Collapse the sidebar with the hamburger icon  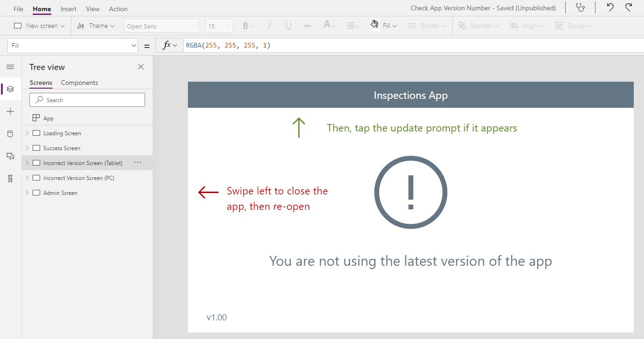click(10, 67)
